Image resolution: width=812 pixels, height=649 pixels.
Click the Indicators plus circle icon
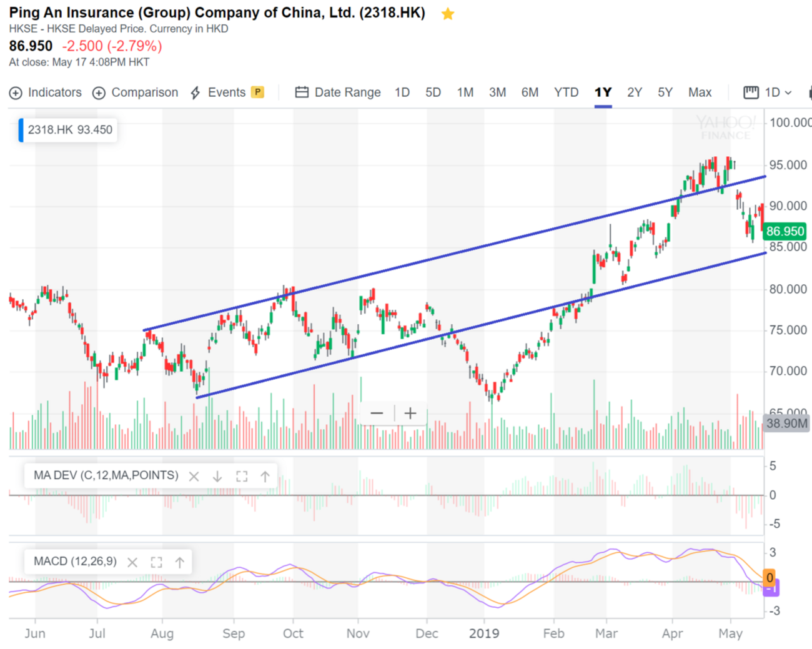coord(16,93)
